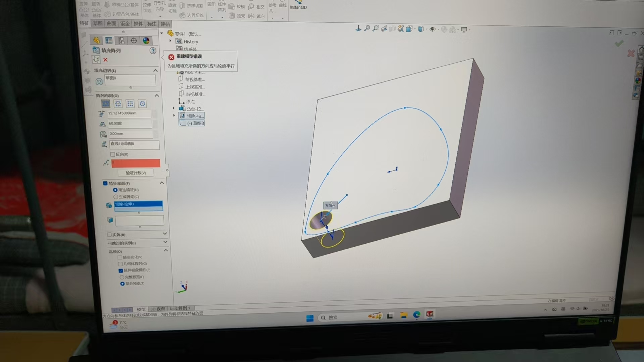Open the view settings monitor icon
This screenshot has width=644, height=362.
click(x=464, y=29)
